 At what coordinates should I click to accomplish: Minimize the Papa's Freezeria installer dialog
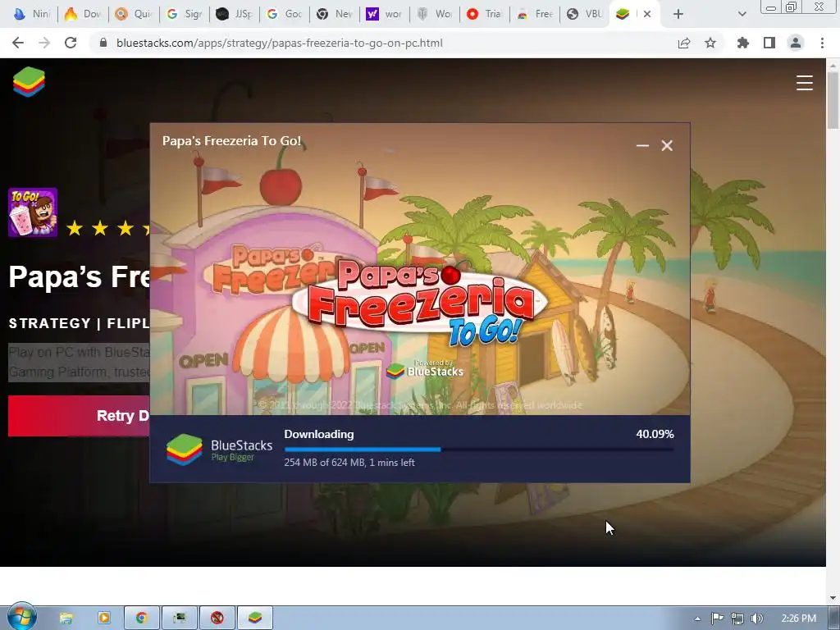click(x=642, y=145)
